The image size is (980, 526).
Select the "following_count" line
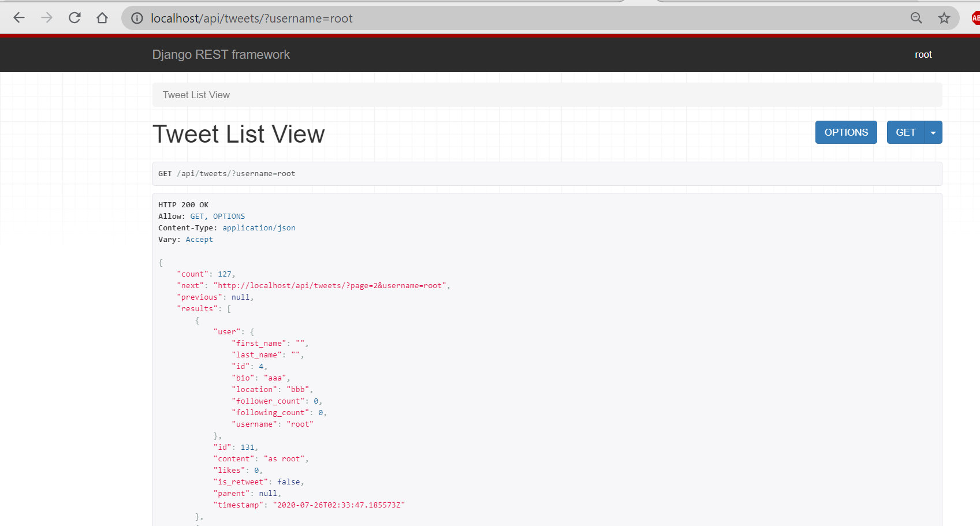pyautogui.click(x=280, y=413)
